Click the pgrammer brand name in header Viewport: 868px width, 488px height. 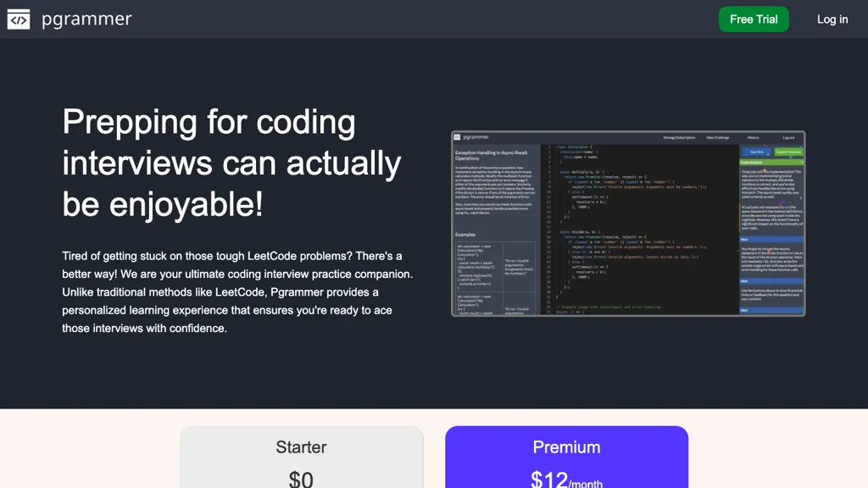(86, 19)
